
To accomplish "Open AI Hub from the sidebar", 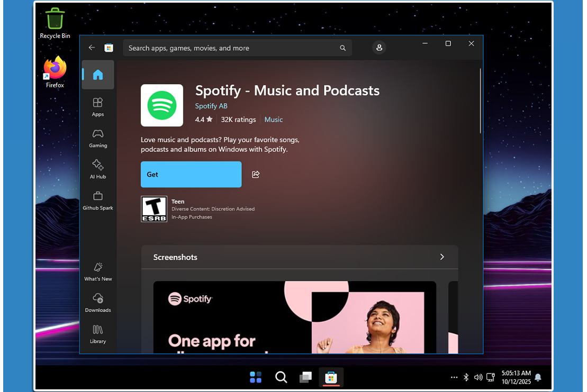I will pos(98,169).
